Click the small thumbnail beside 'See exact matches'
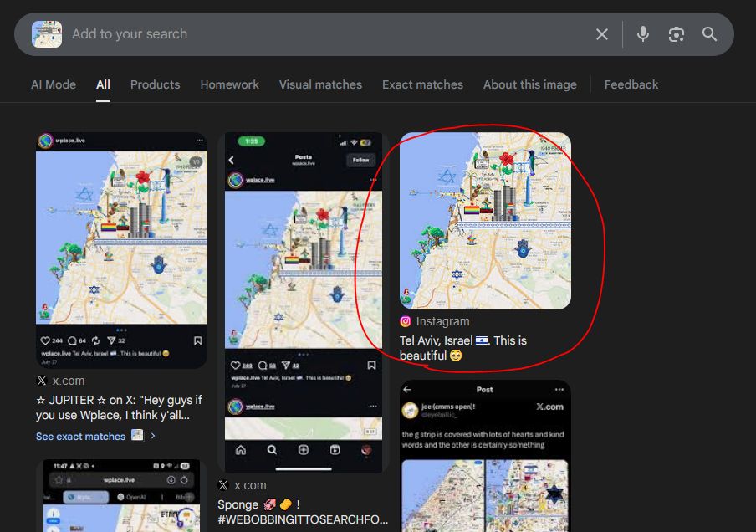The height and width of the screenshot is (532, 756). pyautogui.click(x=137, y=435)
